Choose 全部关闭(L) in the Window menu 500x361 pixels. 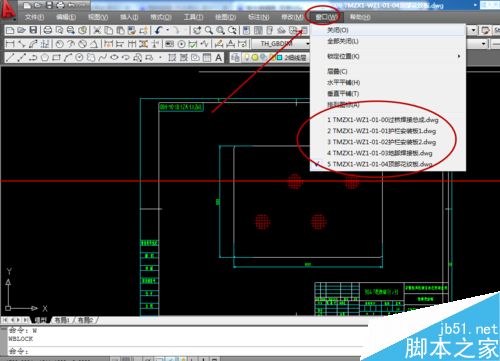pyautogui.click(x=388, y=41)
